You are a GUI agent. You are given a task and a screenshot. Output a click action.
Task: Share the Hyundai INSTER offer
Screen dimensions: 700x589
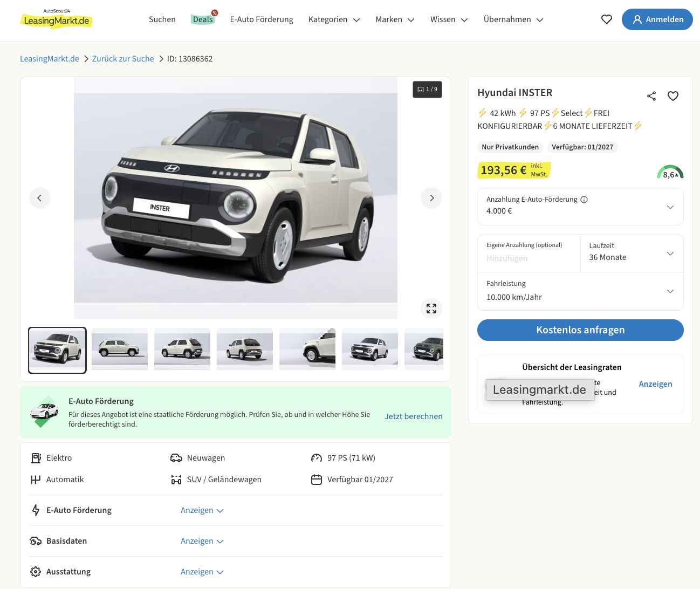coord(651,96)
